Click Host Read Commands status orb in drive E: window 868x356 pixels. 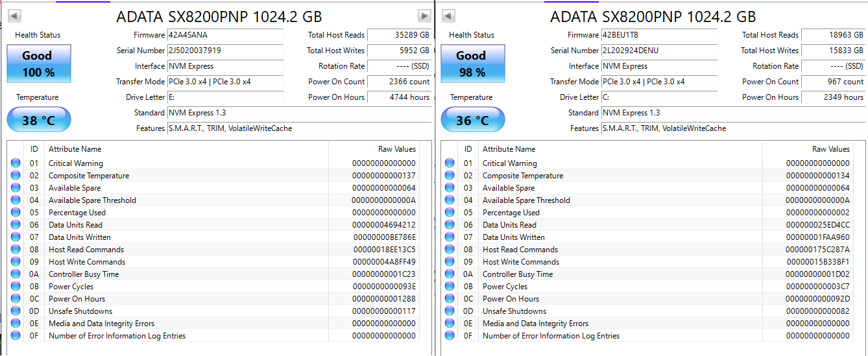[16, 250]
